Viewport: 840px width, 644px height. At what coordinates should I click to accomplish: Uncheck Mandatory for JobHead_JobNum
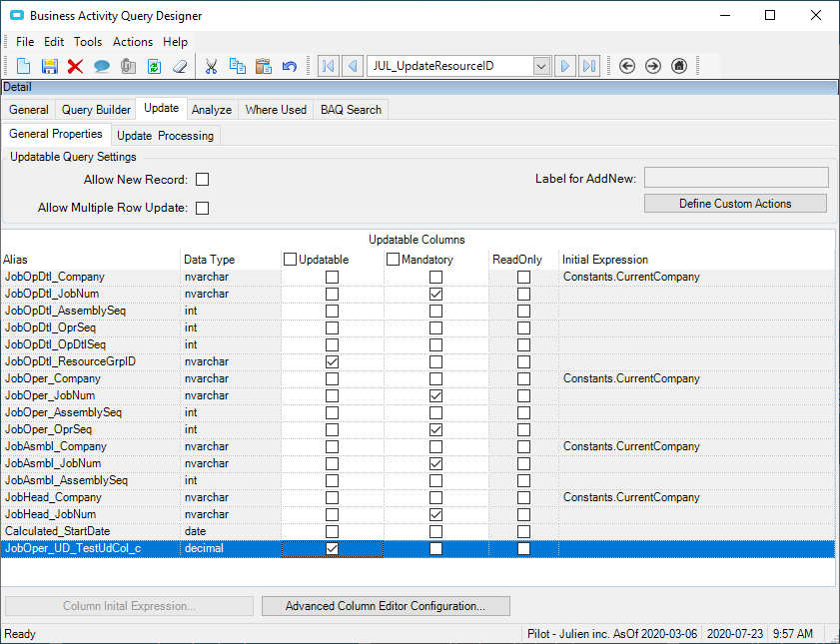point(436,514)
